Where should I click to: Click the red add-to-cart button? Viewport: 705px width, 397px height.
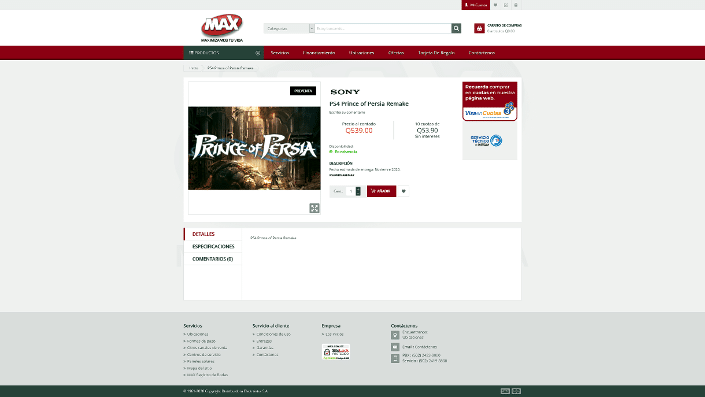point(381,191)
